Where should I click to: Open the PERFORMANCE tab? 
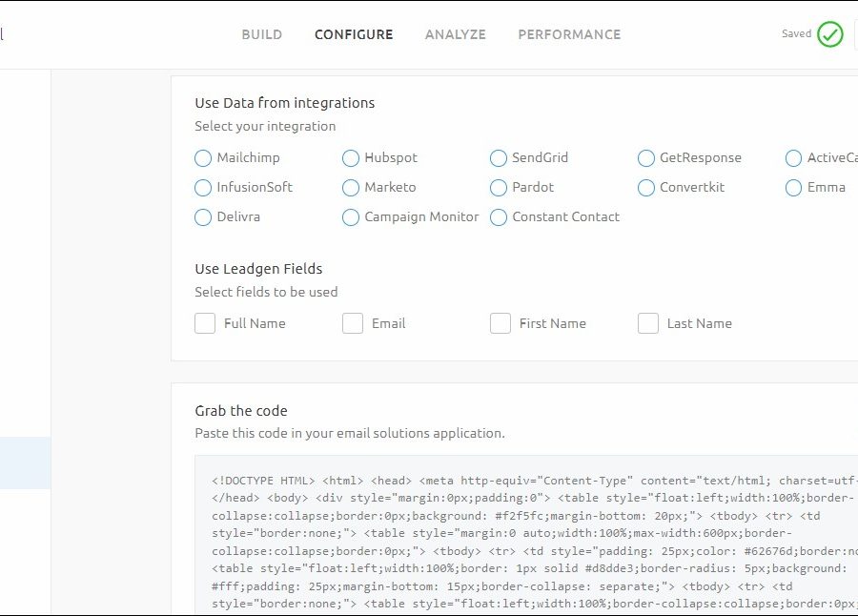pos(569,34)
